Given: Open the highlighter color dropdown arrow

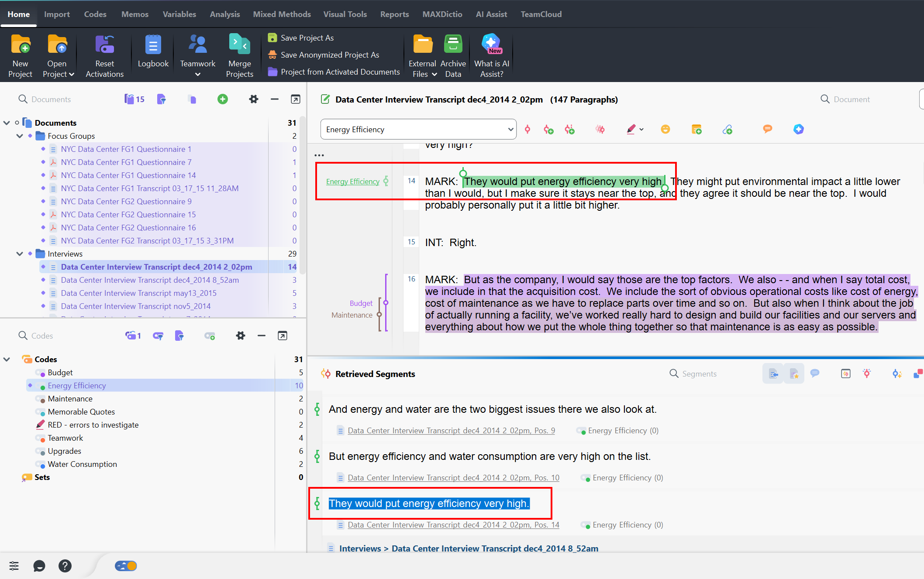Looking at the screenshot, I should (641, 129).
